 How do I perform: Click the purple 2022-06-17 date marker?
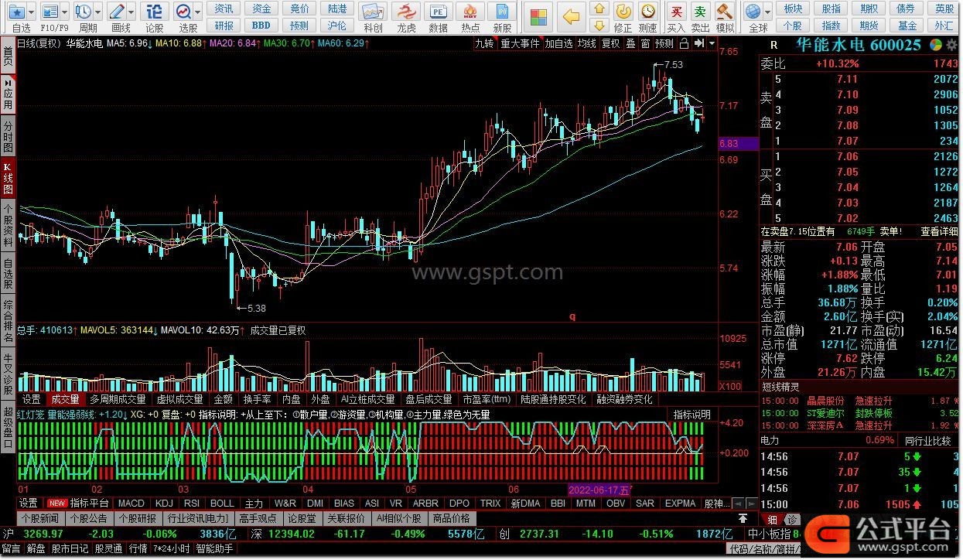tap(599, 490)
